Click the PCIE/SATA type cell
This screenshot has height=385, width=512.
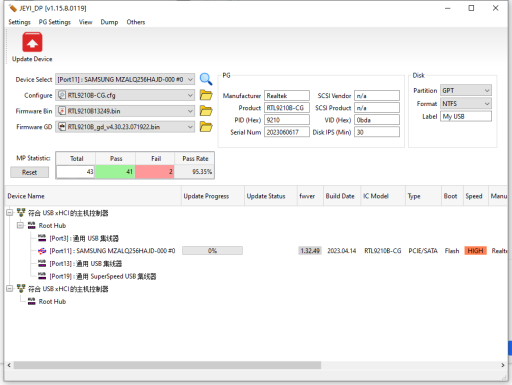click(423, 251)
